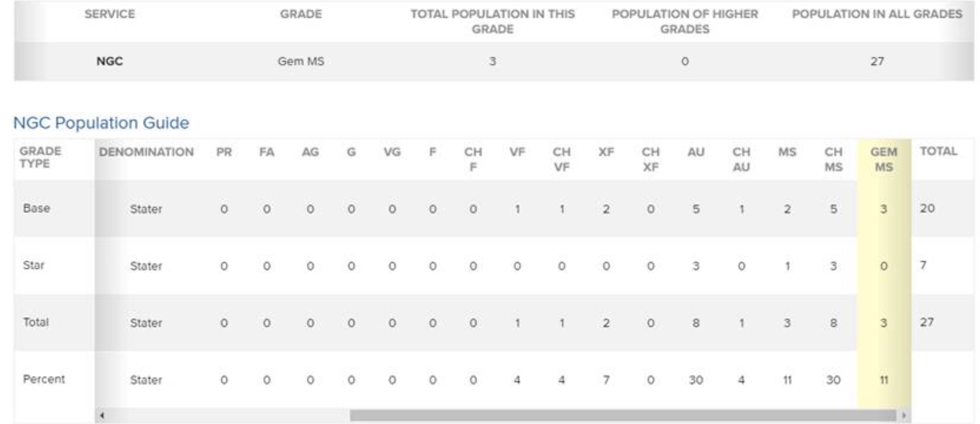This screenshot has width=980, height=424.
Task: Click the PR column header
Action: 224,152
